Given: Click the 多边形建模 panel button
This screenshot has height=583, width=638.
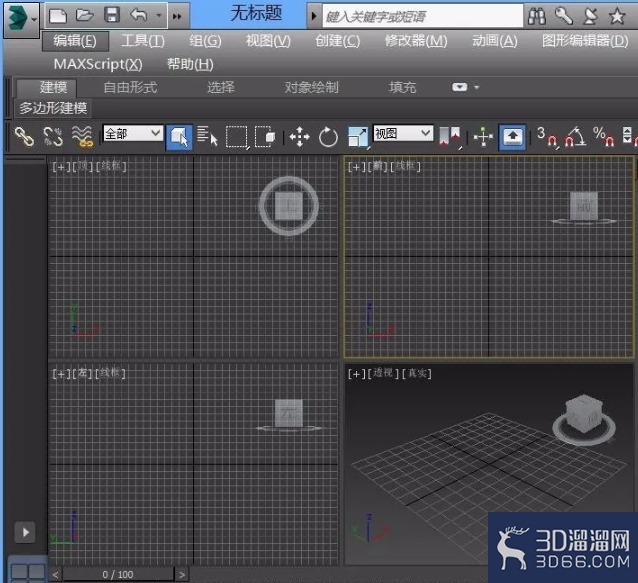Looking at the screenshot, I should pos(53,108).
